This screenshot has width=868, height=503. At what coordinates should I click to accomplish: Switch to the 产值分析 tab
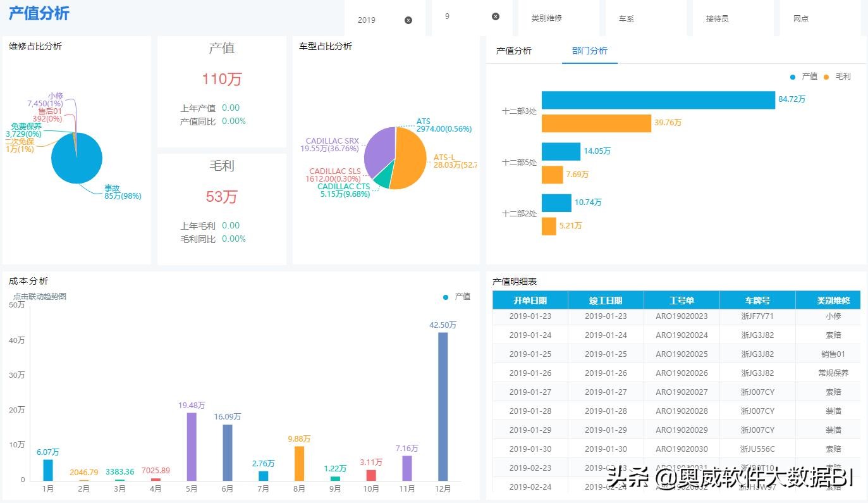coord(514,51)
